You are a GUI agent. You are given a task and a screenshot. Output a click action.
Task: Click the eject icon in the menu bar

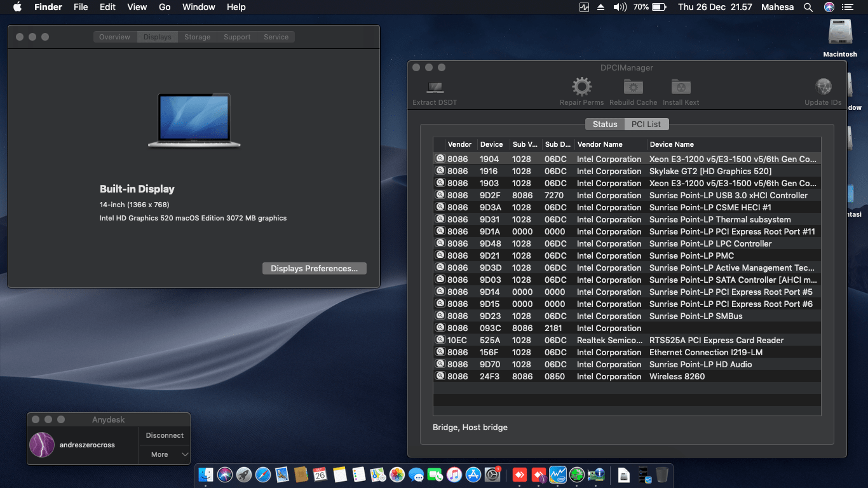[602, 7]
